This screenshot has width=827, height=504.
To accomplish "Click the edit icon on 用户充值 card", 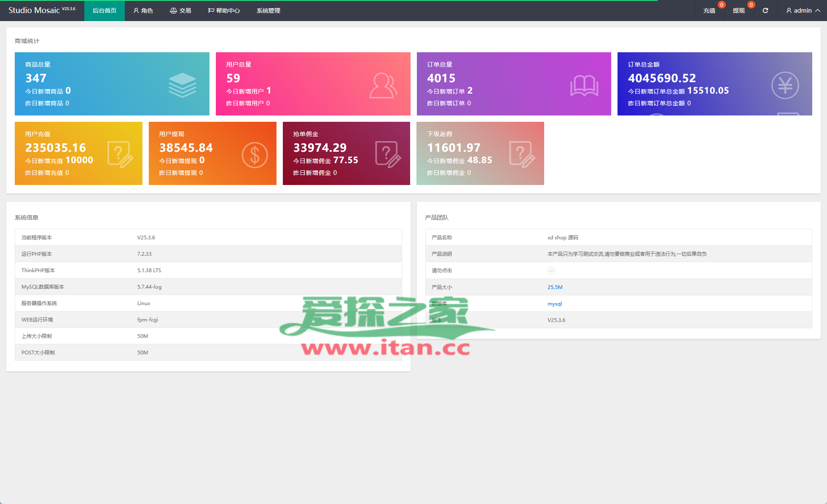I will [x=120, y=155].
